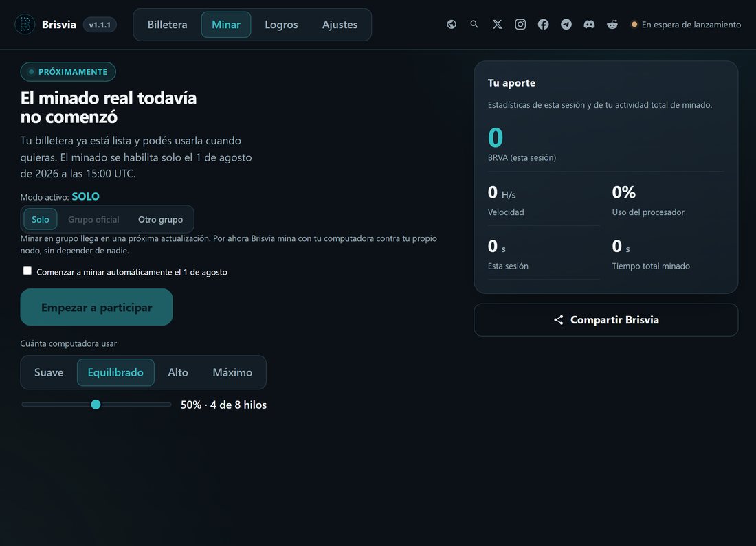Click the share icon in Compartir Brisvia
The image size is (756, 546).
(558, 320)
